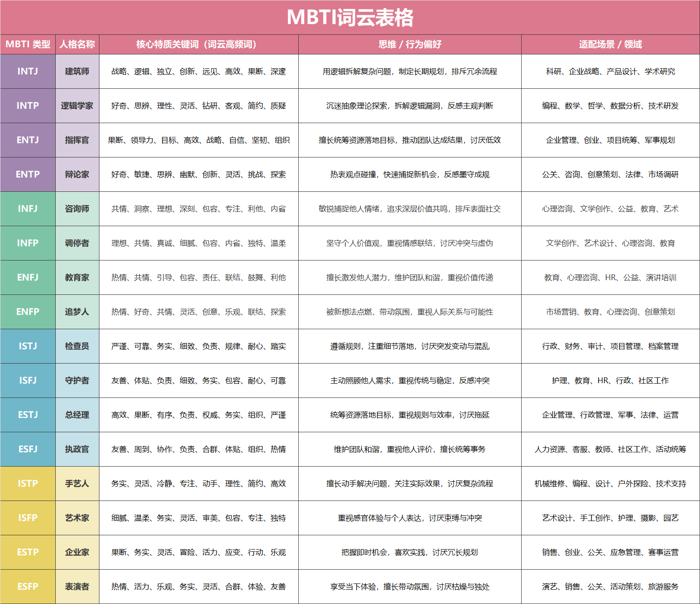The image size is (700, 604).
Task: Click the 守护者 name cell
Action: click(77, 381)
